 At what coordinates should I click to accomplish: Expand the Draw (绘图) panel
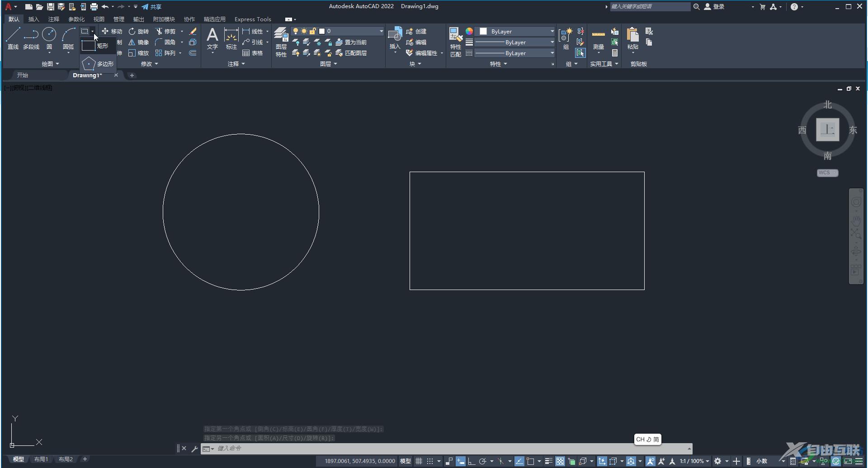pyautogui.click(x=50, y=64)
